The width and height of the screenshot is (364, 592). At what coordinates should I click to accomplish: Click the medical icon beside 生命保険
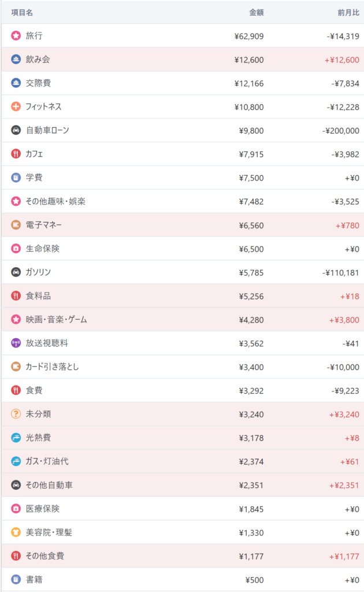(x=16, y=249)
